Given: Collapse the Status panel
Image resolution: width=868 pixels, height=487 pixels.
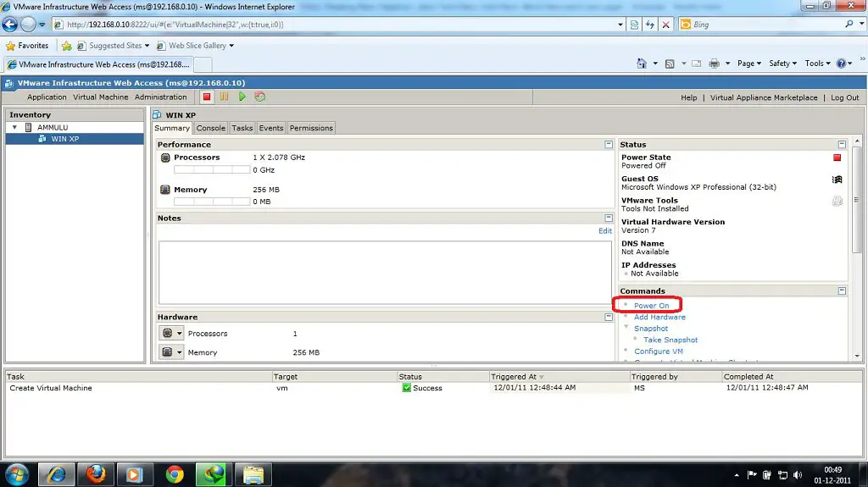Looking at the screenshot, I should [x=842, y=145].
